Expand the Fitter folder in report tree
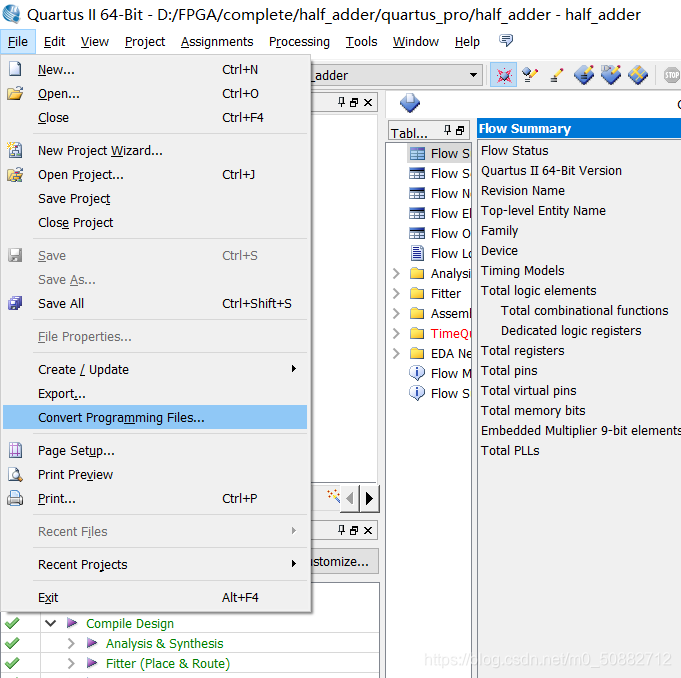 [x=396, y=293]
